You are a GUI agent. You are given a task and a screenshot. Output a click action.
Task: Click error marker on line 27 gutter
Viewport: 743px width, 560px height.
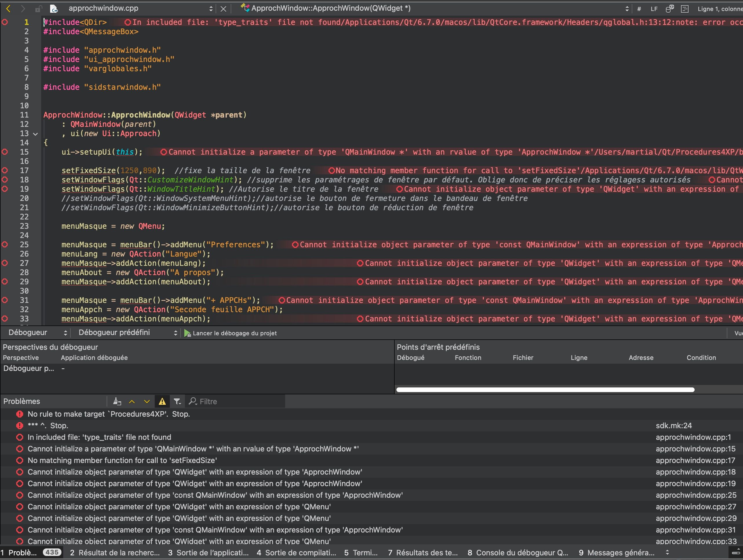coord(5,263)
